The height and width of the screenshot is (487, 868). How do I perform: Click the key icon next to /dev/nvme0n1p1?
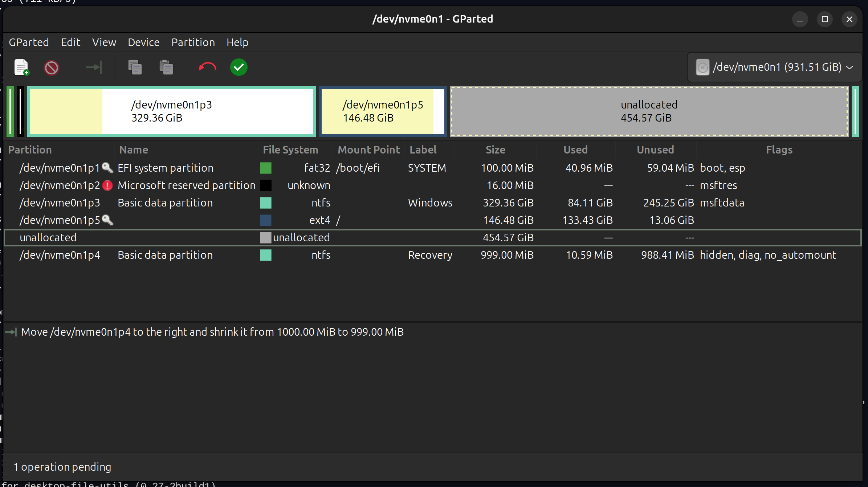click(107, 168)
